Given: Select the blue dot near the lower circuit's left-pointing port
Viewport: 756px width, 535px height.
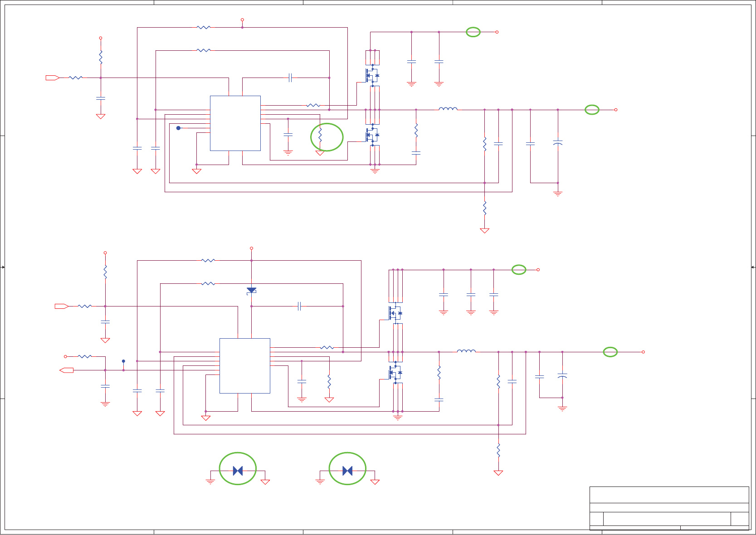Looking at the screenshot, I should pos(123,361).
